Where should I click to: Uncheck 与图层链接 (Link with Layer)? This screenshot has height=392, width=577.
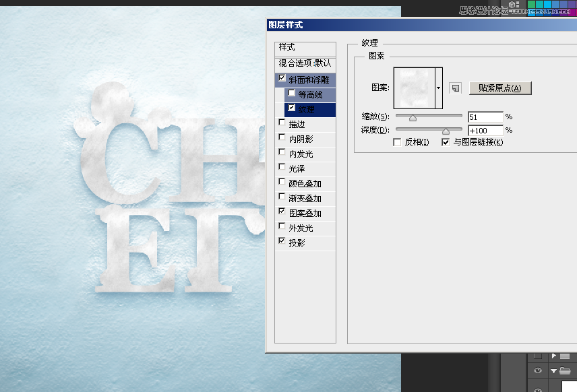coord(446,143)
